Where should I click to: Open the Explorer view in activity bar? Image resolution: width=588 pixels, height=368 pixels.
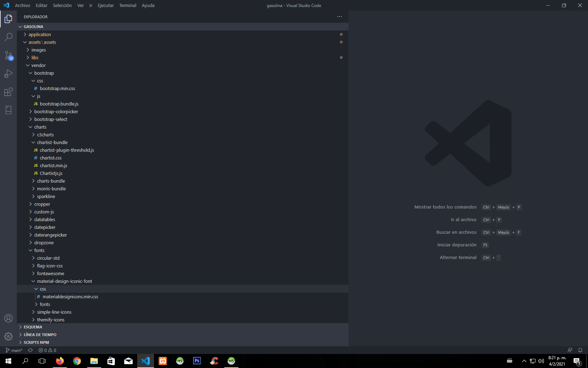[x=8, y=19]
